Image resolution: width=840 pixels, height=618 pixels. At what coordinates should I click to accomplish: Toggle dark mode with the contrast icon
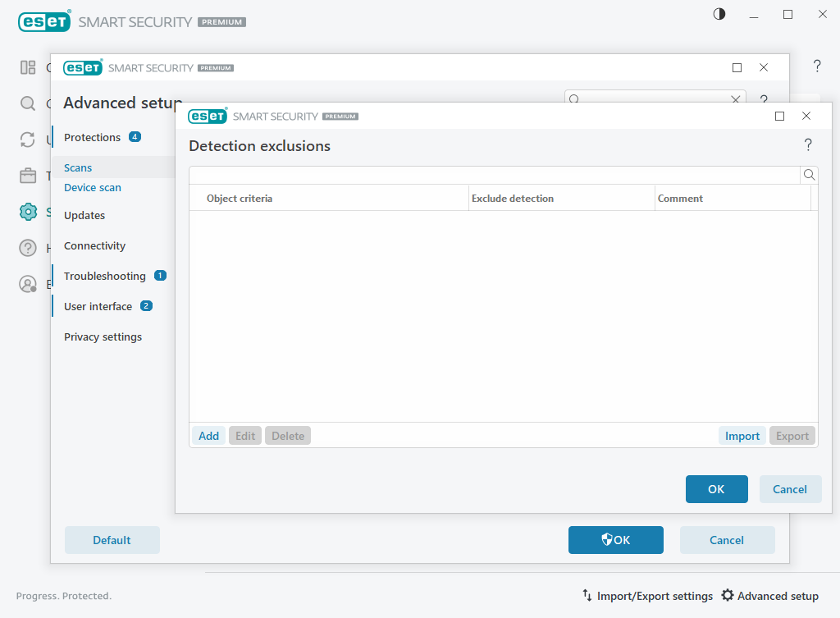(719, 14)
